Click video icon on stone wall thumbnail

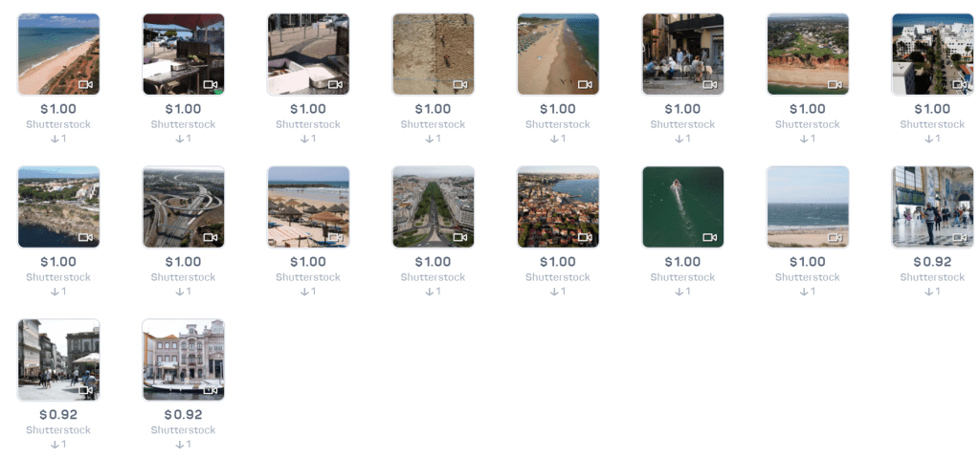pos(460,84)
